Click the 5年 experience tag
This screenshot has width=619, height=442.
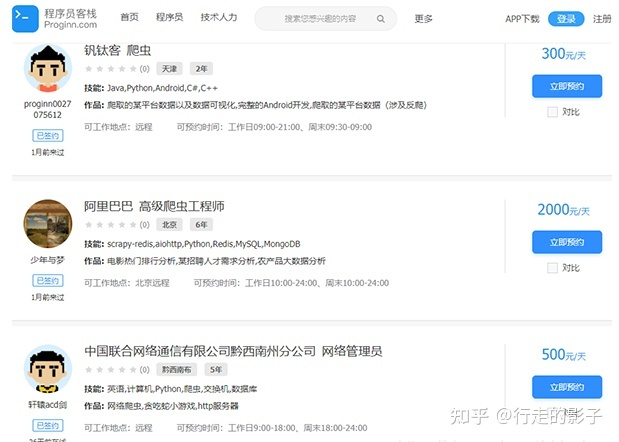tap(216, 369)
